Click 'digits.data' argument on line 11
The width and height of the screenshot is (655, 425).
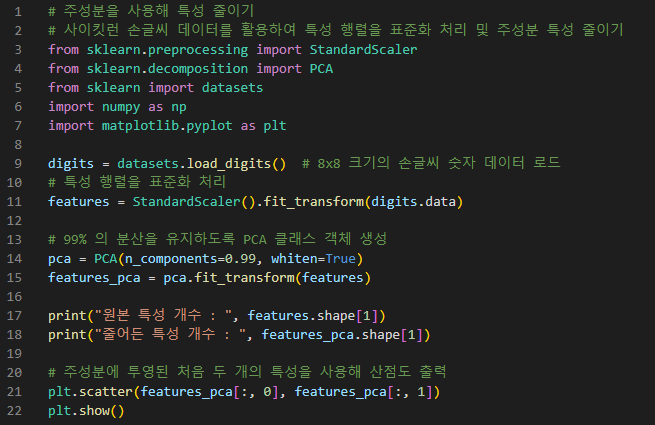(x=413, y=202)
